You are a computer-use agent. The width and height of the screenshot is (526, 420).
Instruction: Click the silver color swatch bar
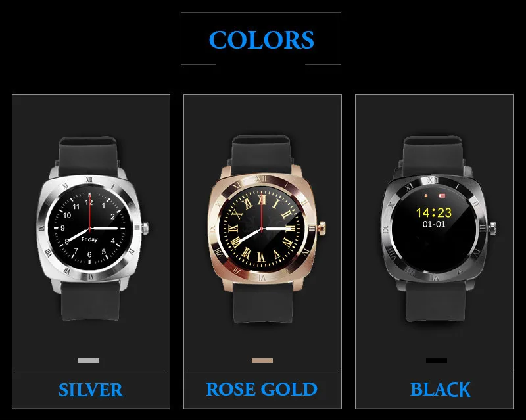pos(89,361)
